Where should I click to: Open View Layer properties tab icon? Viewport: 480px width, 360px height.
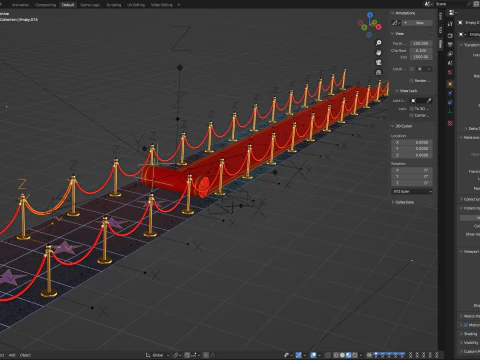450,54
